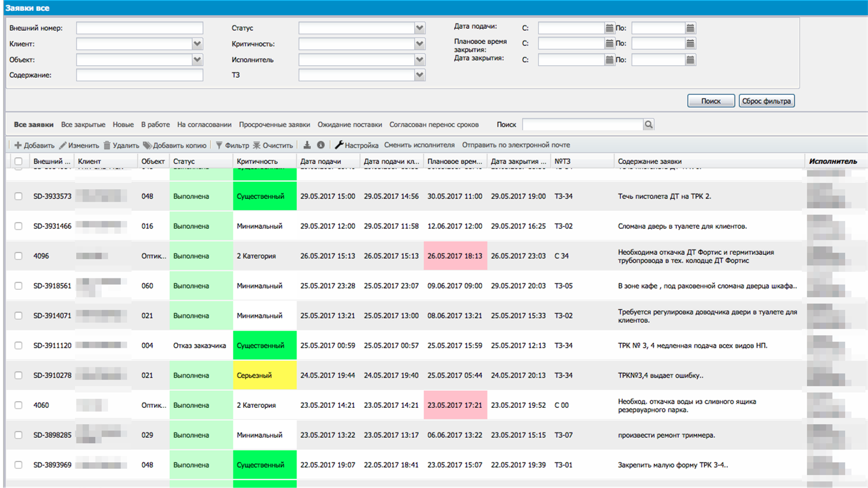
Task: Expand the Объект dropdown
Action: [x=197, y=60]
